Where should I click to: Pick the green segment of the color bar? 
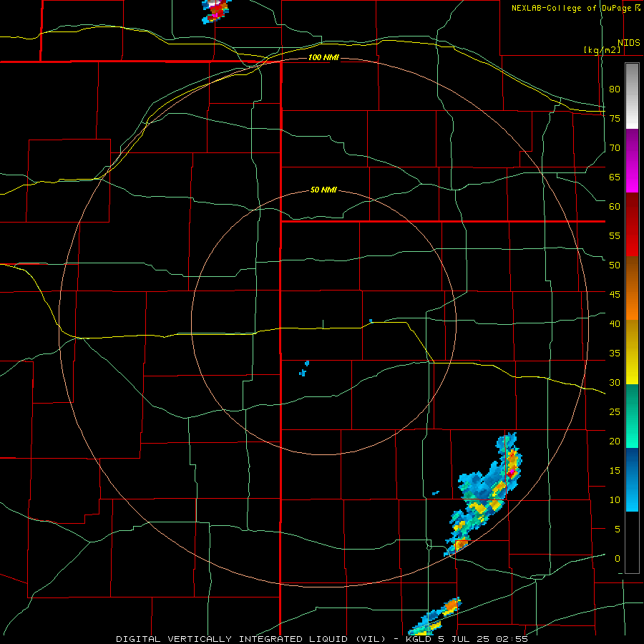(x=632, y=416)
